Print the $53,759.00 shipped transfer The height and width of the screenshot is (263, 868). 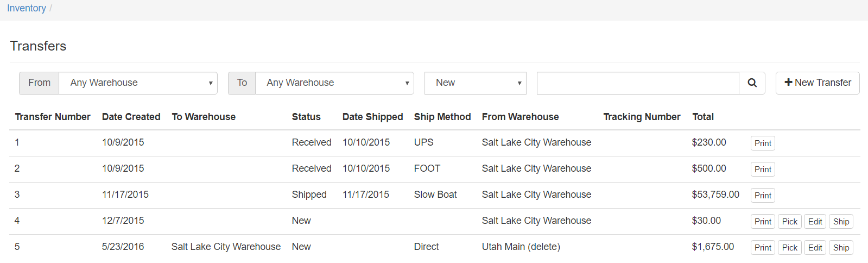coord(763,196)
